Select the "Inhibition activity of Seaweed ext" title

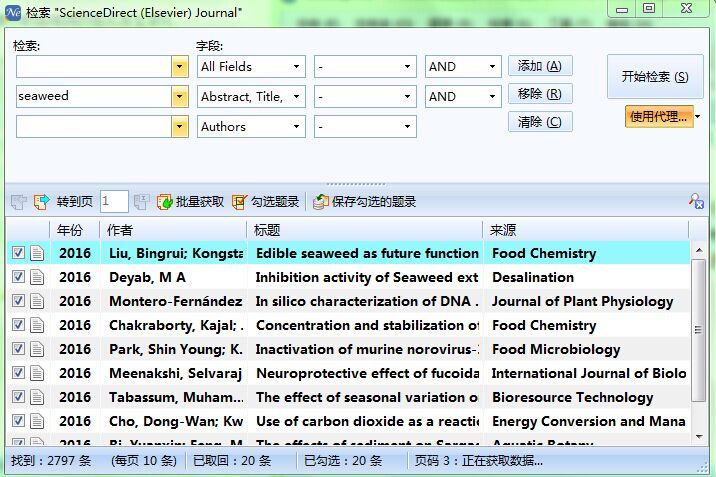[367, 277]
